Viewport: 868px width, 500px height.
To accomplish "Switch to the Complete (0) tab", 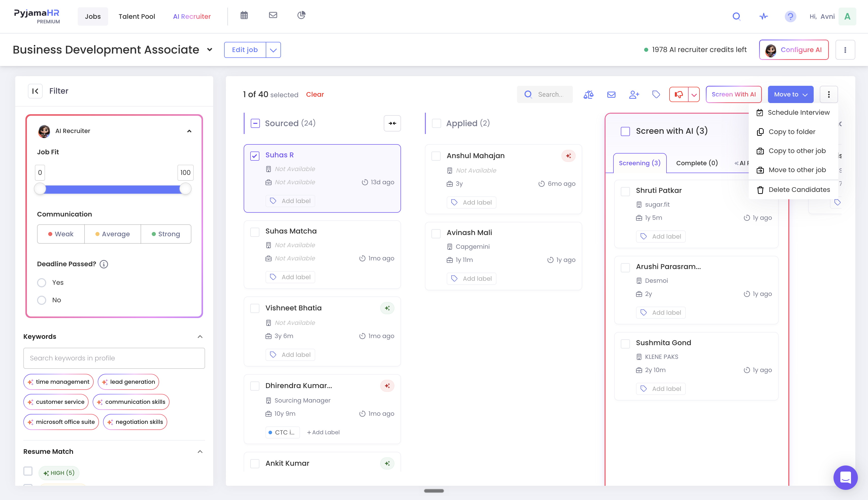I will click(x=697, y=163).
